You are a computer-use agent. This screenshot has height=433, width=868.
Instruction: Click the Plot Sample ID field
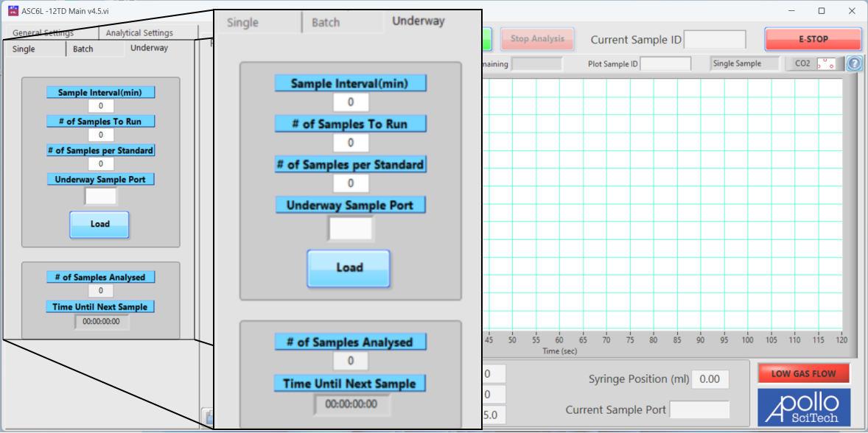[665, 63]
